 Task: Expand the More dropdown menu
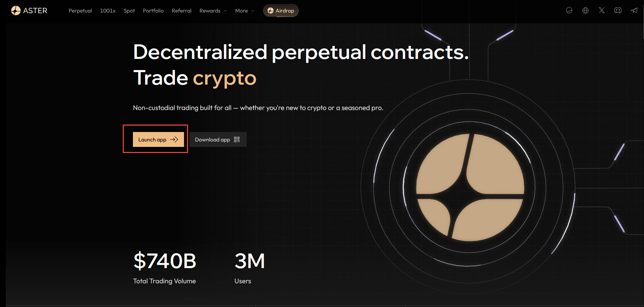(245, 11)
